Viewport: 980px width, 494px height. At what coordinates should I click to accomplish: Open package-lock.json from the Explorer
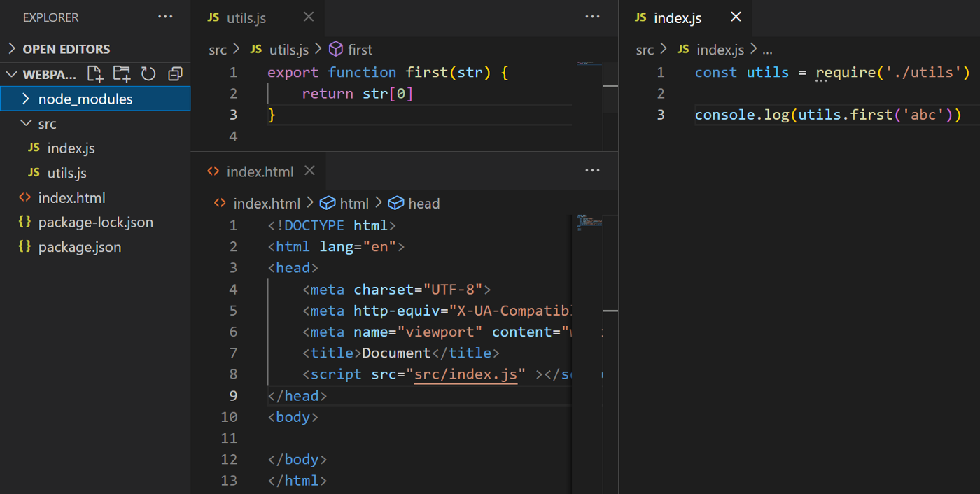[95, 222]
